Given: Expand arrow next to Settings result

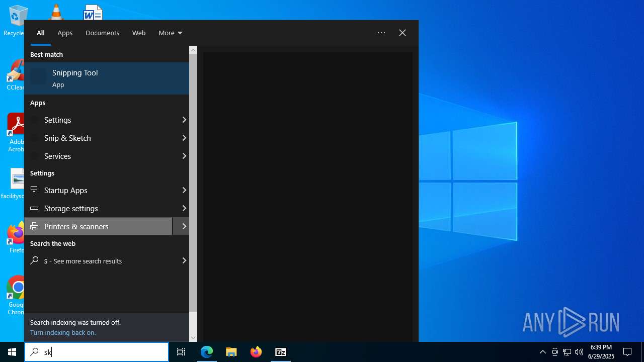Looking at the screenshot, I should [x=184, y=120].
